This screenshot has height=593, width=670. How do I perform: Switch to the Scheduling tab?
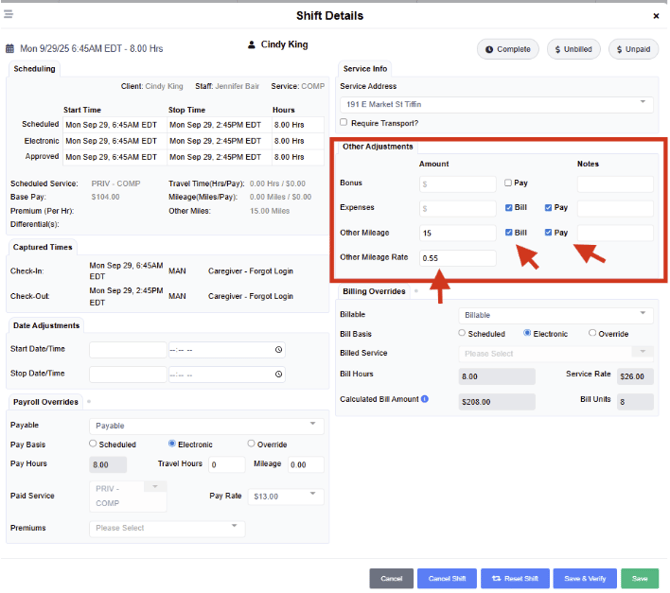tap(35, 69)
